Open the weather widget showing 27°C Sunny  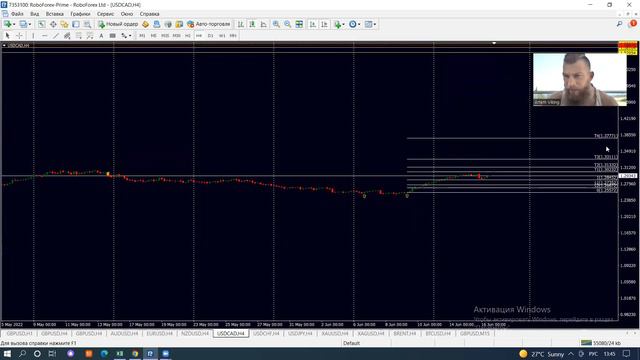[542, 354]
